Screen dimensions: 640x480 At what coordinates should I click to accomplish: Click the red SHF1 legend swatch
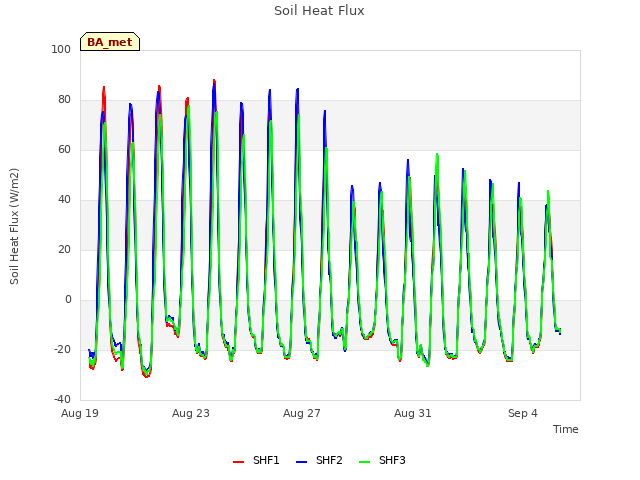(238, 462)
